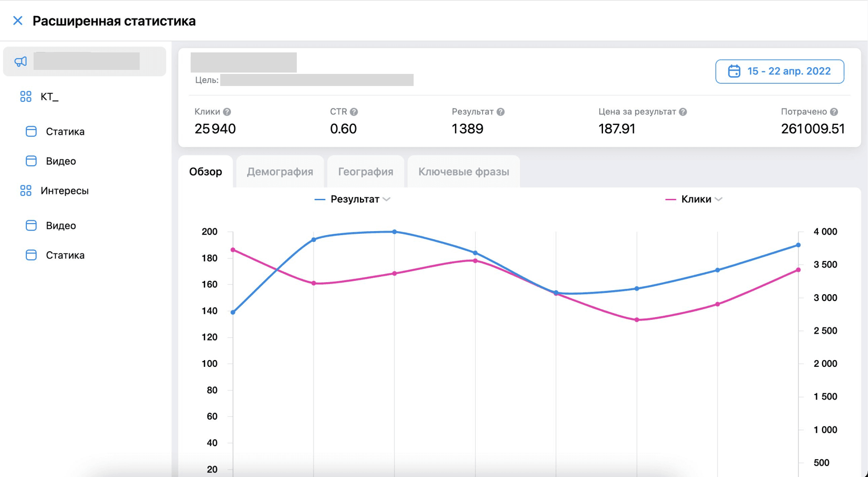Screen dimensions: 868x477
Task: Select Статика under the КТ_ group
Action: pos(65,132)
